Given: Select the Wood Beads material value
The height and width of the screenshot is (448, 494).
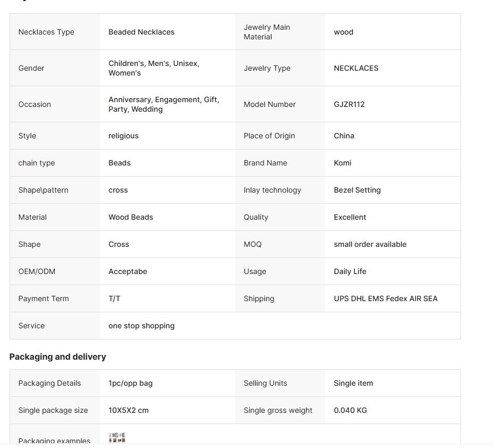Looking at the screenshot, I should (x=131, y=217).
